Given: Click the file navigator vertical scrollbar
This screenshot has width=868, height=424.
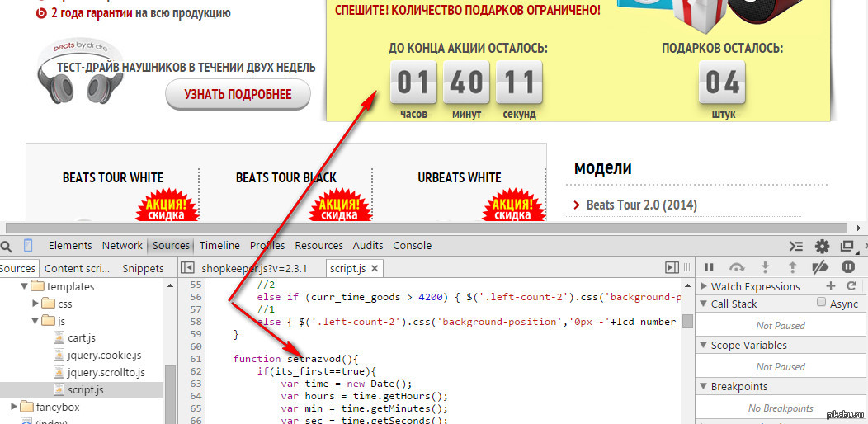Looking at the screenshot, I should click(x=171, y=394).
